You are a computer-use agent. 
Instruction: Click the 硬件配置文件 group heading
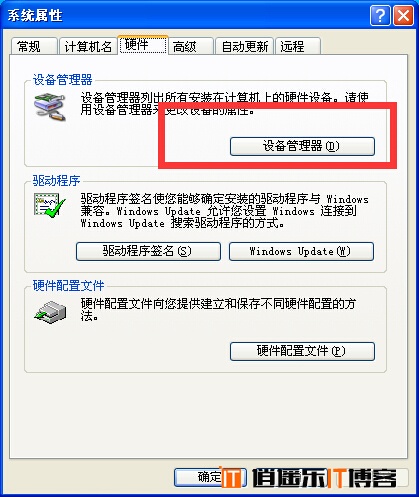click(68, 286)
